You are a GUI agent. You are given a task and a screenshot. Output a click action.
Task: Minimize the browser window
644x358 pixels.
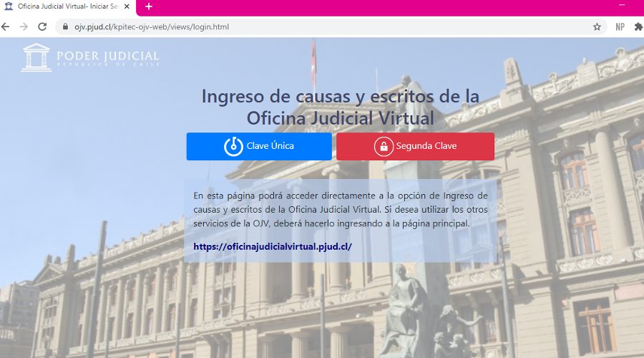(x=622, y=5)
